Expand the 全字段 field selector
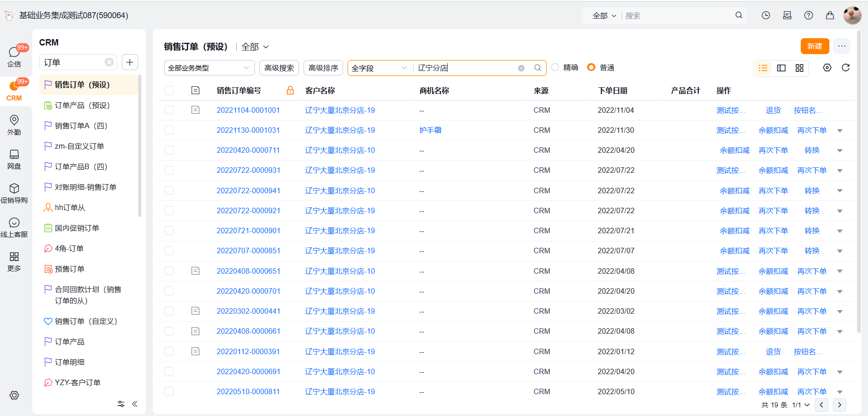Image resolution: width=868 pixels, height=416 pixels. pos(379,68)
